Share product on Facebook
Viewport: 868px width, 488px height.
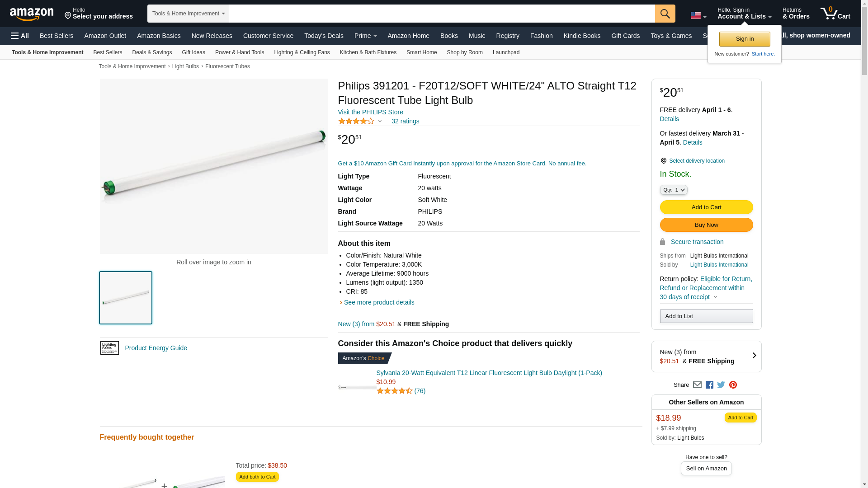click(x=709, y=385)
